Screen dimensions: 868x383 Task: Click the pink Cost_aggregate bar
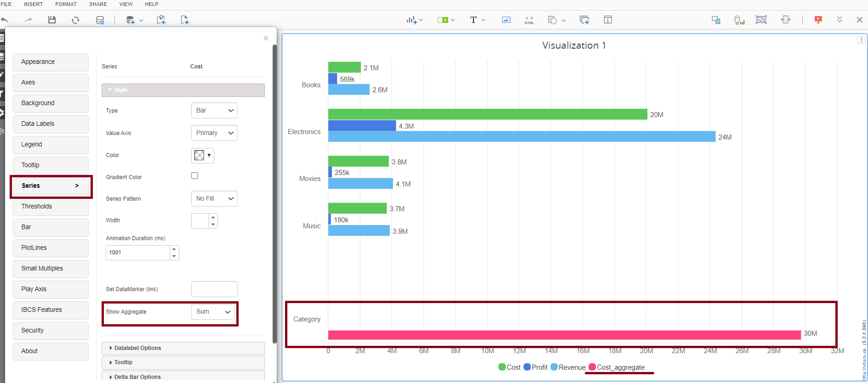point(565,335)
